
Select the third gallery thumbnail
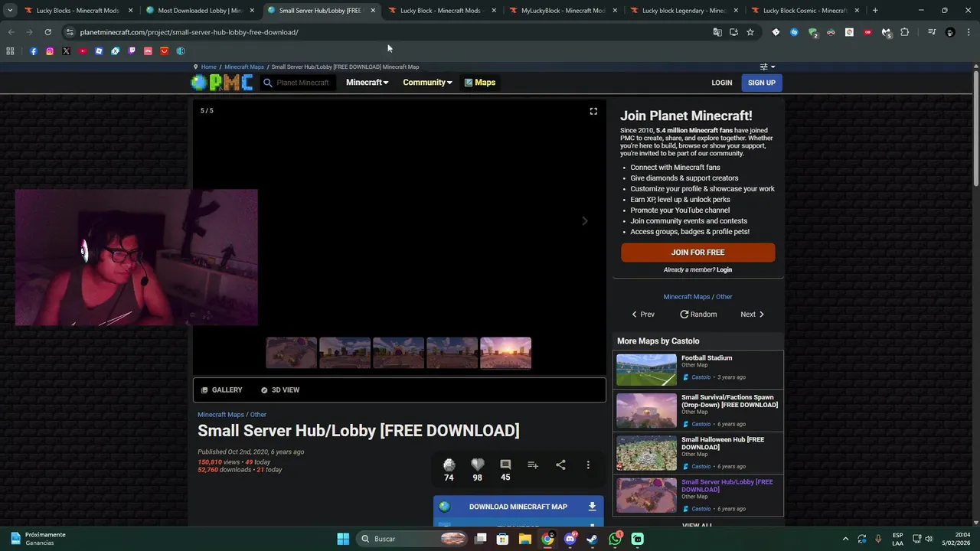398,353
